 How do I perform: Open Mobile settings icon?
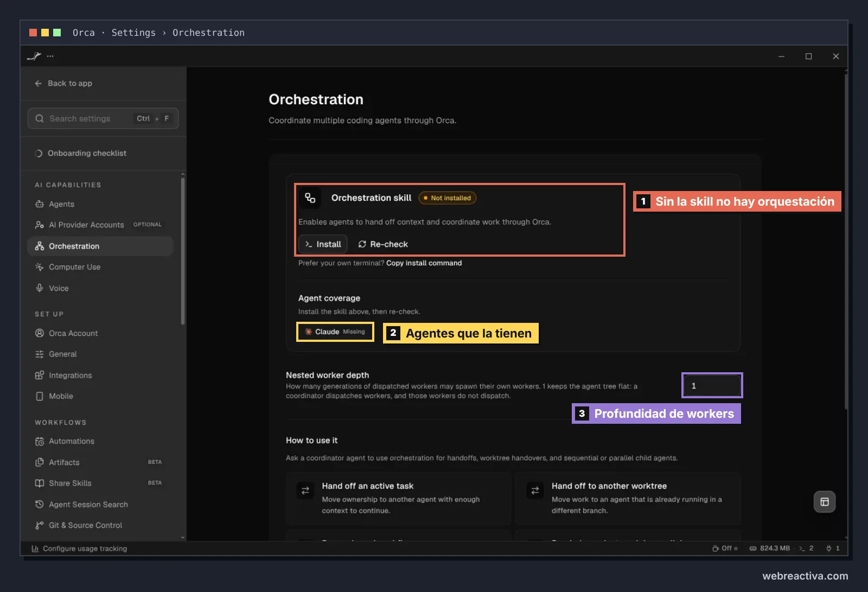coord(40,396)
